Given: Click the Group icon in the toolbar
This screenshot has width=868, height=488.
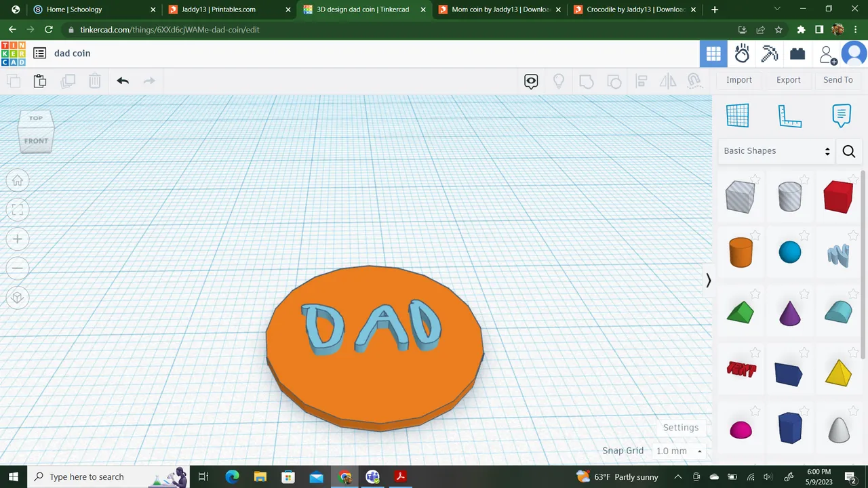Looking at the screenshot, I should pos(586,81).
